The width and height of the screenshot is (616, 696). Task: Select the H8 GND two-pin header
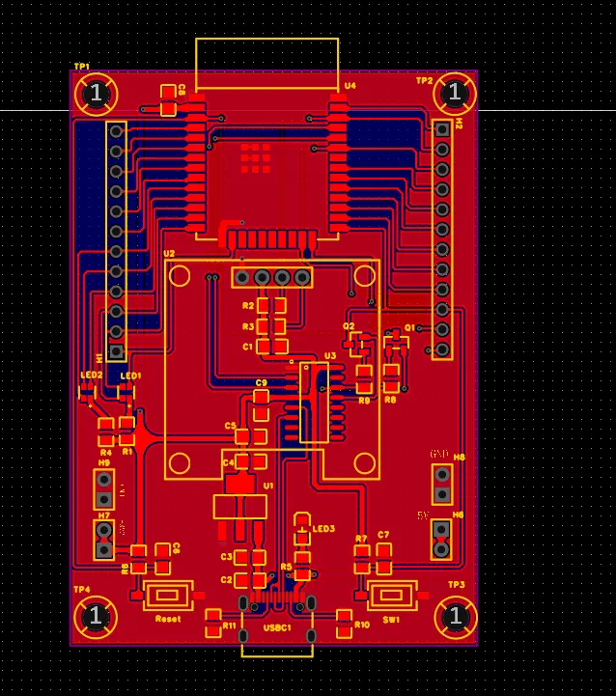coord(442,485)
